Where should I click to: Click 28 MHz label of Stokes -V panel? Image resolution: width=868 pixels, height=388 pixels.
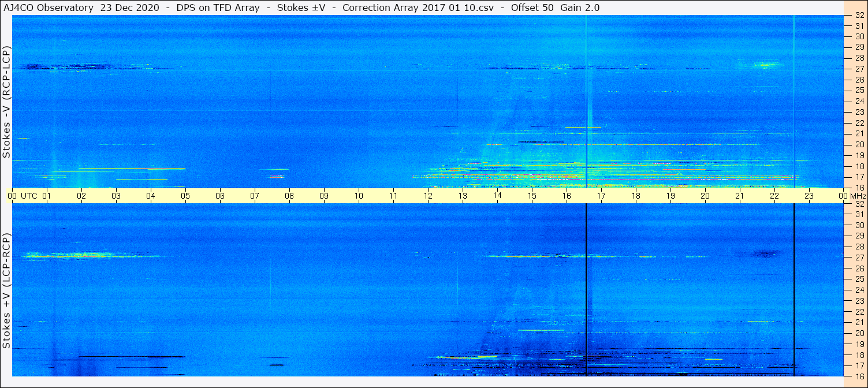[x=859, y=58]
